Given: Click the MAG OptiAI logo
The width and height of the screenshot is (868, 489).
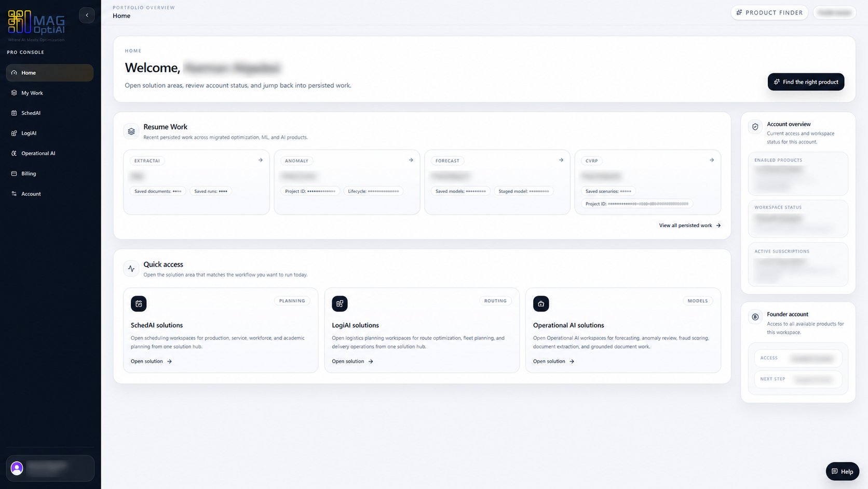Looking at the screenshot, I should click(36, 25).
